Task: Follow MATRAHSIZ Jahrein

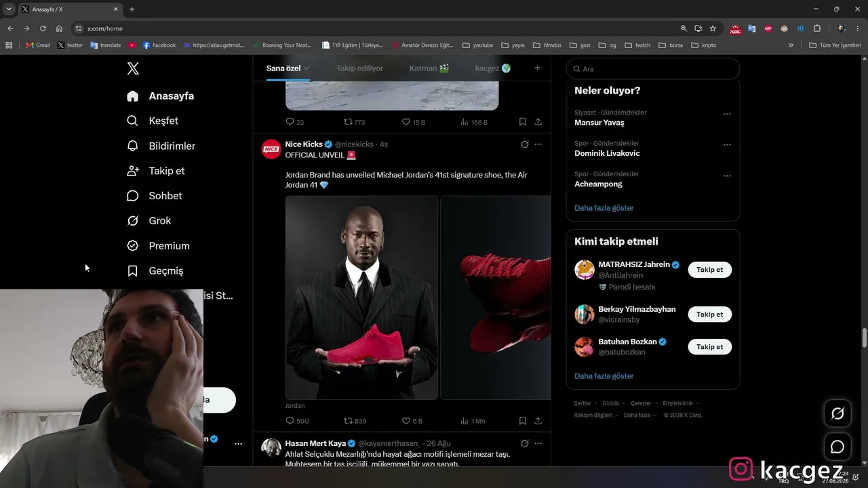Action: [709, 270]
